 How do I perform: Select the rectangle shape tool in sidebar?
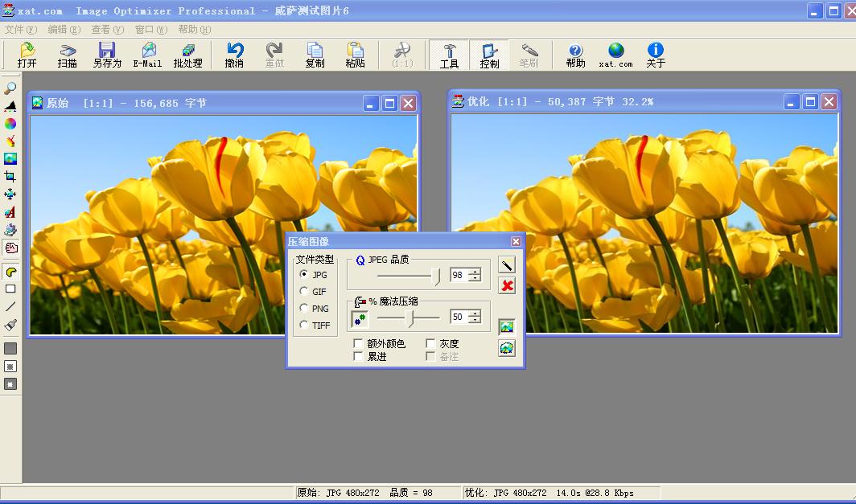click(x=10, y=289)
